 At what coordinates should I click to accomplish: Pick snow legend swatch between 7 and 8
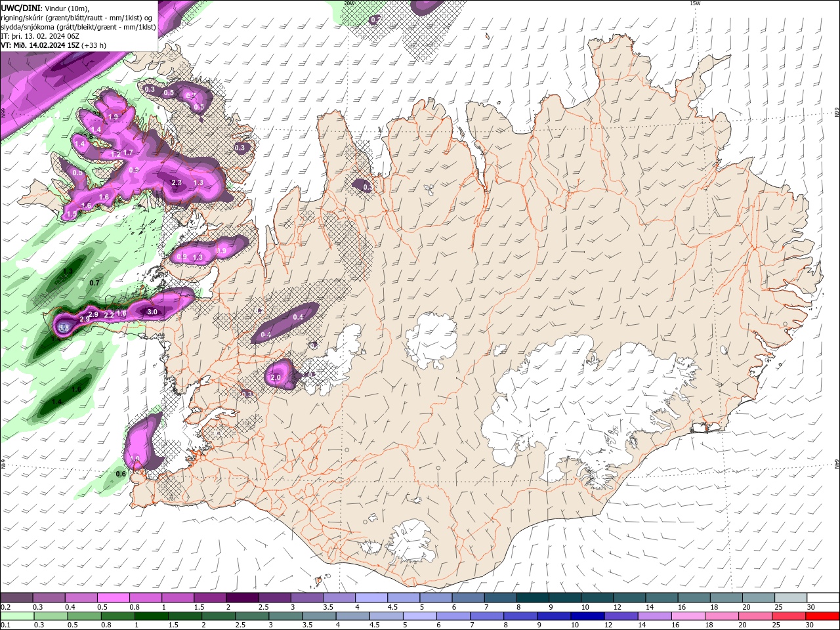point(500,597)
